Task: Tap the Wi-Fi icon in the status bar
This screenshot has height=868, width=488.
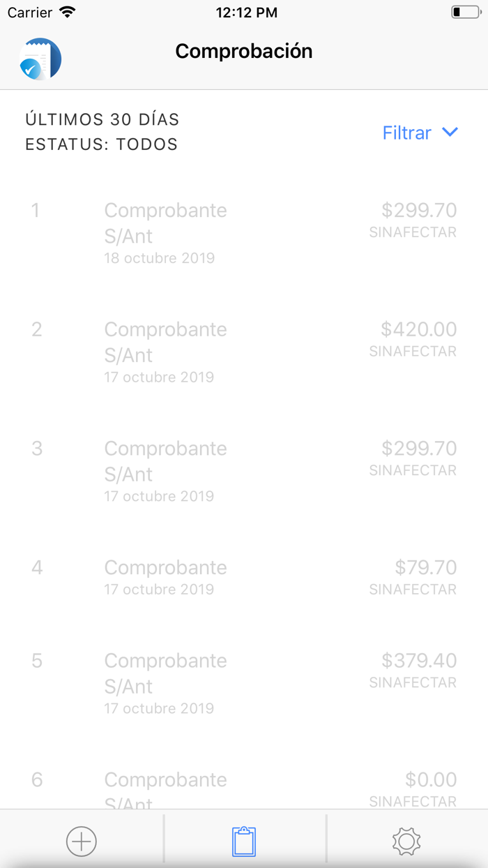Action: (x=67, y=12)
